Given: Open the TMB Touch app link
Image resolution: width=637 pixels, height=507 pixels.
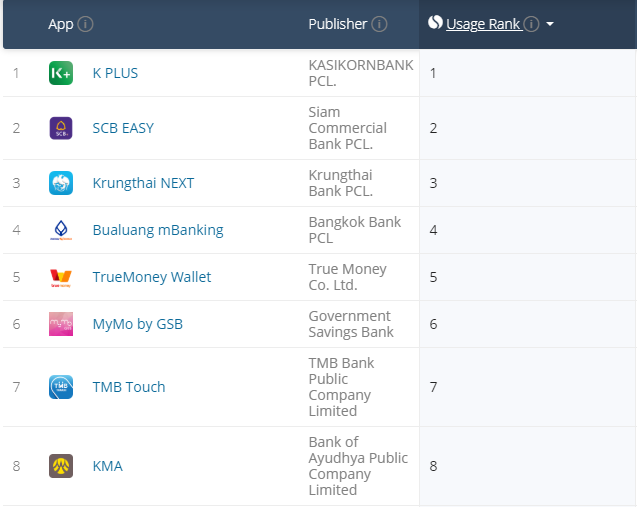Looking at the screenshot, I should point(129,387).
